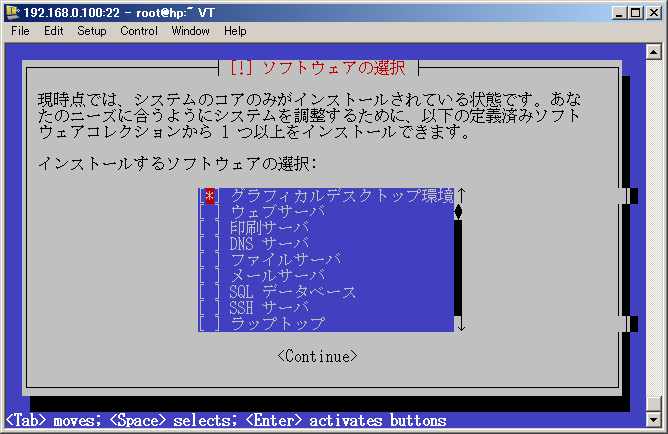Toggle the ファイルサーバ checkbox

(210, 259)
